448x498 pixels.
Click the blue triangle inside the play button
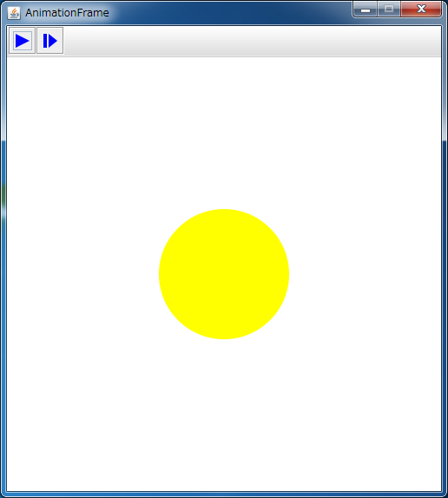pyautogui.click(x=23, y=41)
